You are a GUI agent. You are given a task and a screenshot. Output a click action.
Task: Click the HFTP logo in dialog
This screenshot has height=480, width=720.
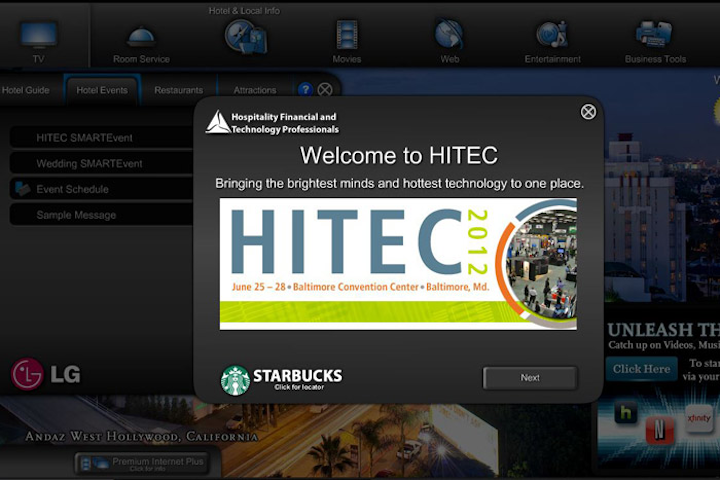coord(272,123)
